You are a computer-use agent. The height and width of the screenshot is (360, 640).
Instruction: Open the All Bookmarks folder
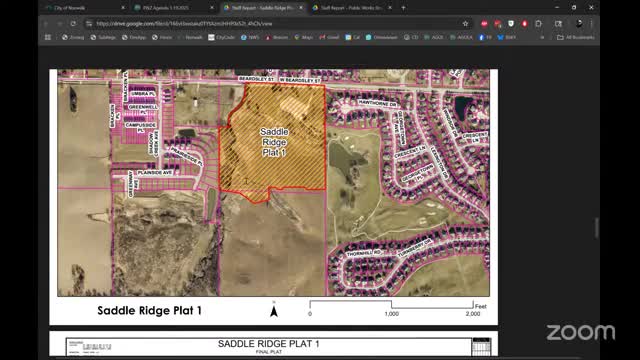576,37
